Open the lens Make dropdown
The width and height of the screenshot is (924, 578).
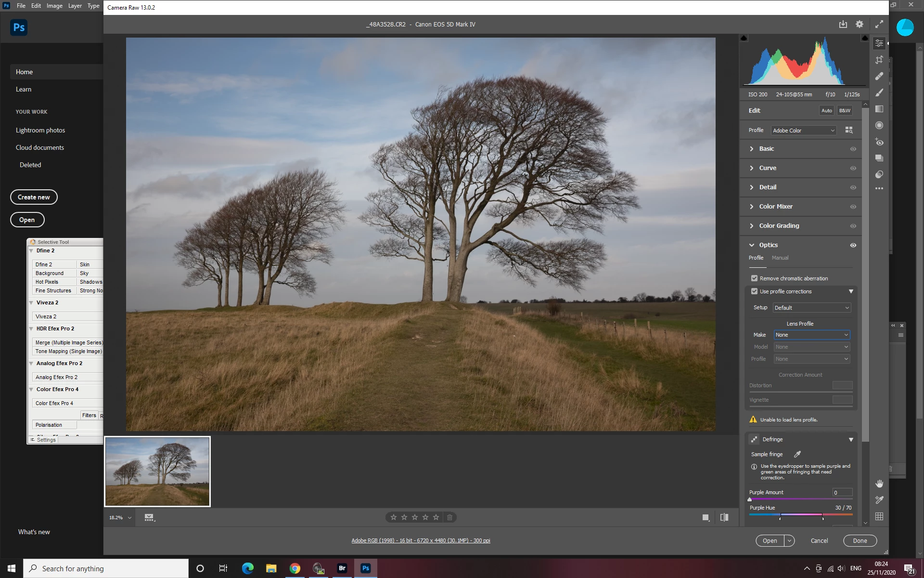pos(811,335)
